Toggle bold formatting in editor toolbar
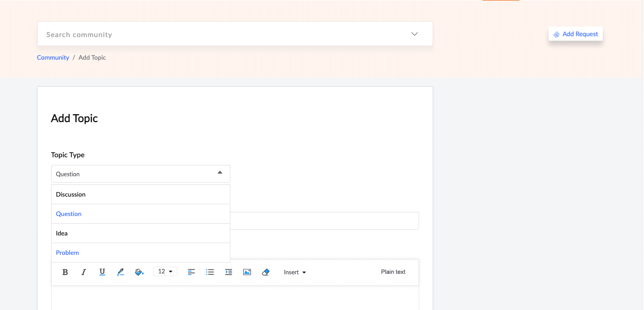Image resolution: width=644 pixels, height=310 pixels. click(65, 272)
